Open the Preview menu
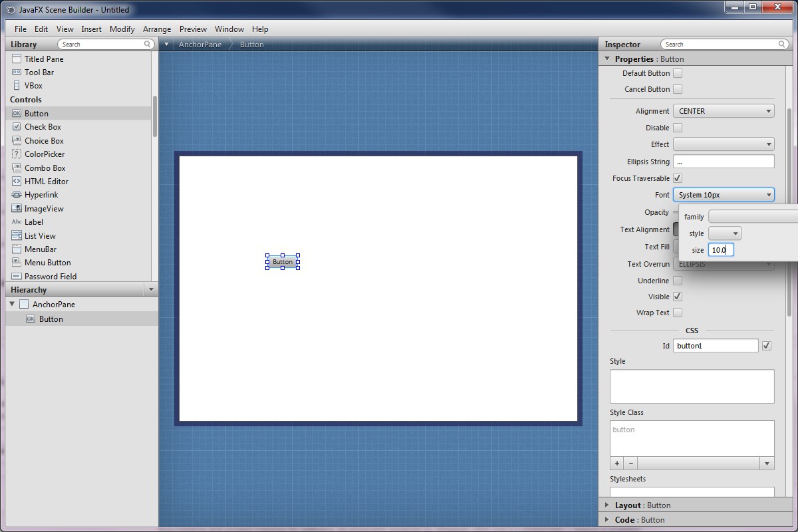Screen dimensions: 798x532 point(193,29)
